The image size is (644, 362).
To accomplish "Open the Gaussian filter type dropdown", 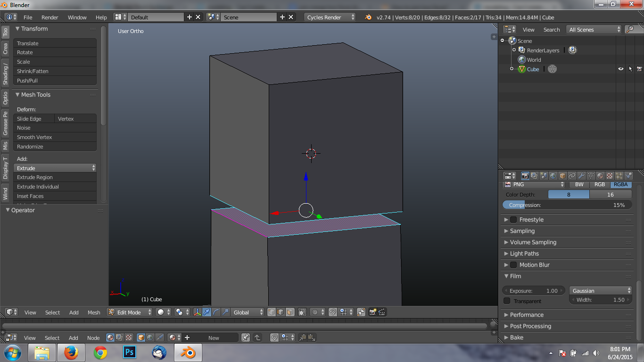I will pyautogui.click(x=601, y=290).
